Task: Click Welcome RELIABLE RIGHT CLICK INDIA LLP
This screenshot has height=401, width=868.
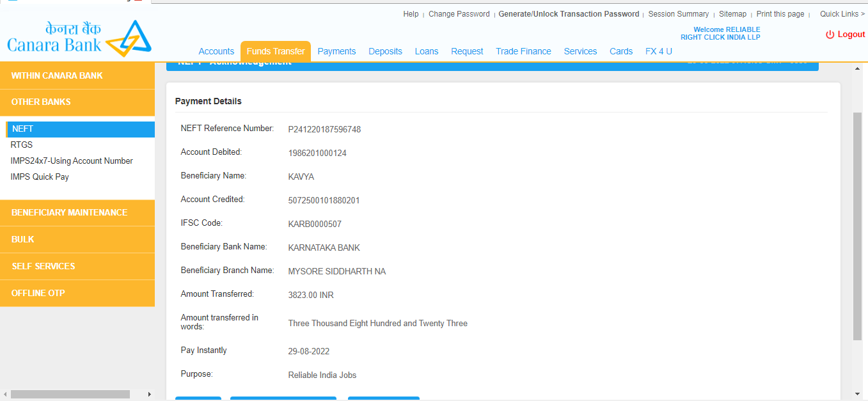Action: point(721,33)
